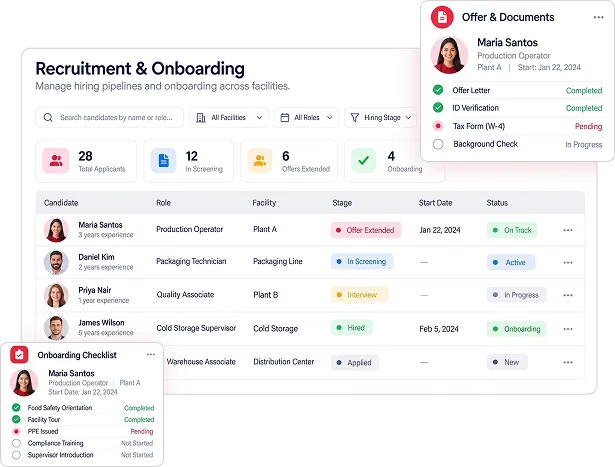
Task: Click the Onboarding green checkmark icon
Action: click(364, 161)
